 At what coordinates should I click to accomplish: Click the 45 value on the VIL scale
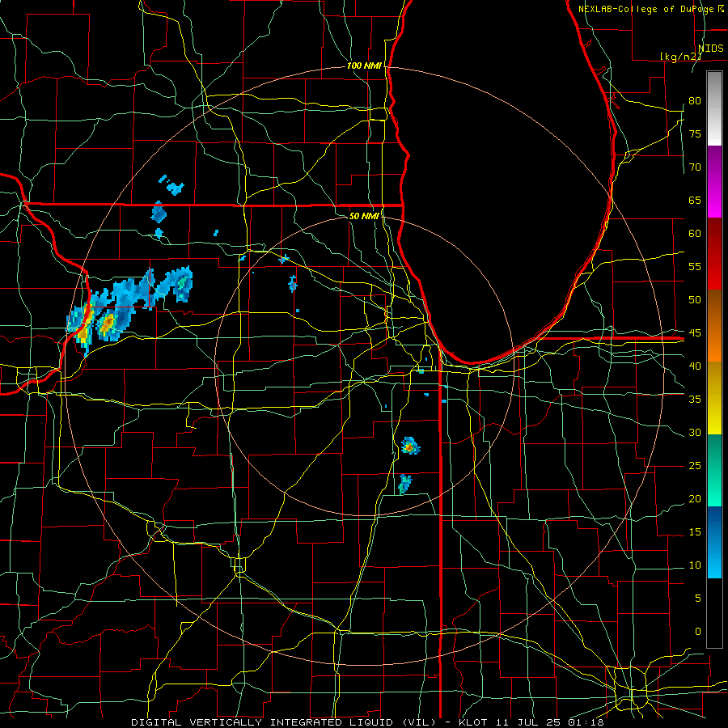[x=695, y=333]
